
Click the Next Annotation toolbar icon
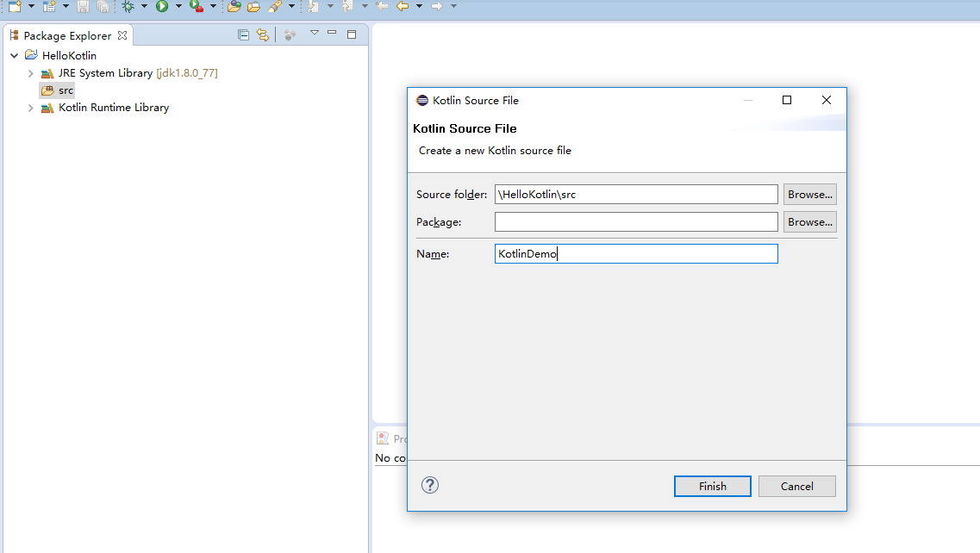314,6
